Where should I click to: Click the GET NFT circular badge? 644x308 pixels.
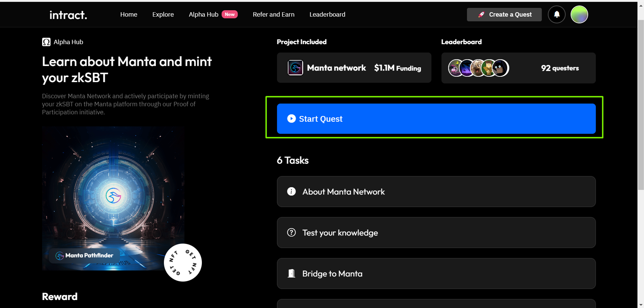pyautogui.click(x=183, y=263)
